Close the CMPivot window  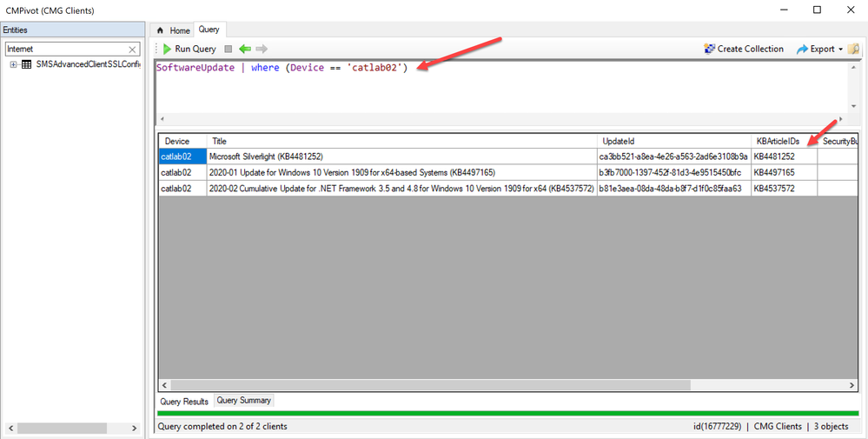point(851,10)
